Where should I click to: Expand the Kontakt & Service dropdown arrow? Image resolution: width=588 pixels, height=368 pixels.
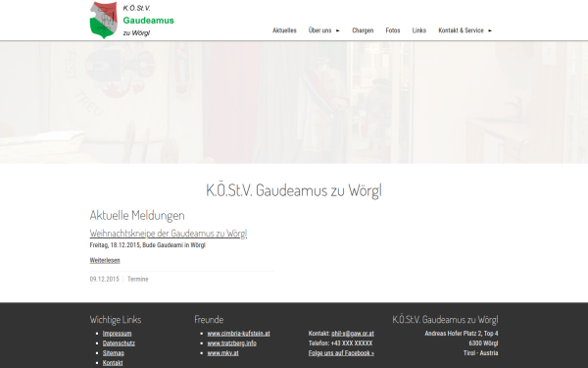[x=490, y=30]
